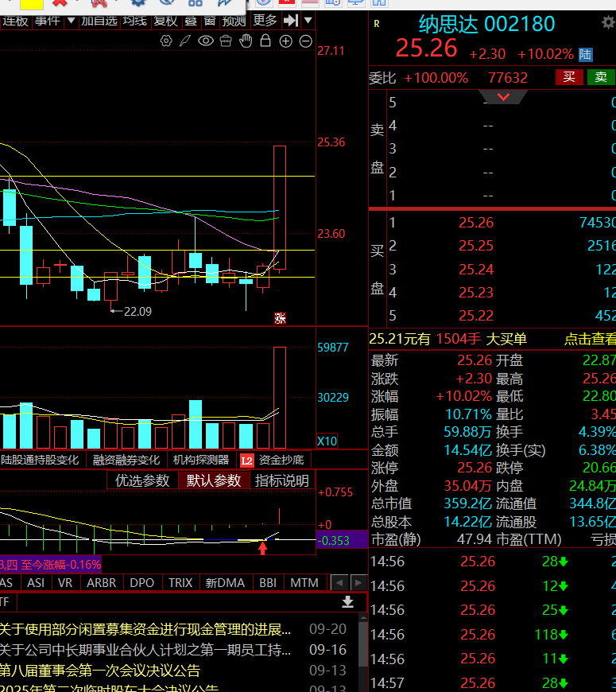The height and width of the screenshot is (692, 616).
Task: Collapse sell order book red chevron
Action: (x=503, y=97)
